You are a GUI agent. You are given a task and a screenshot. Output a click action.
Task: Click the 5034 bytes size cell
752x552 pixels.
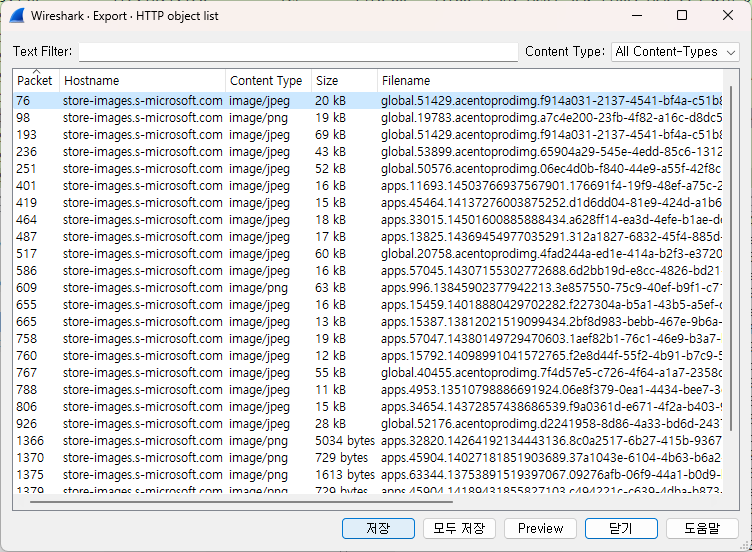click(345, 441)
